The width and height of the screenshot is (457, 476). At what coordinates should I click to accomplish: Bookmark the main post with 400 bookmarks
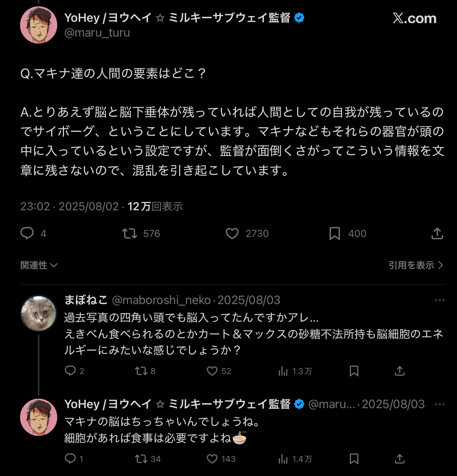(334, 233)
